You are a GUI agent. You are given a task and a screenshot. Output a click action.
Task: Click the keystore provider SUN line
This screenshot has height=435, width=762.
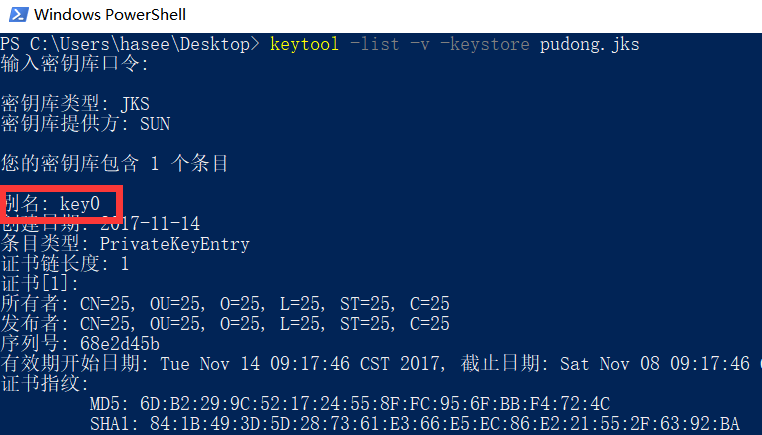(85, 123)
